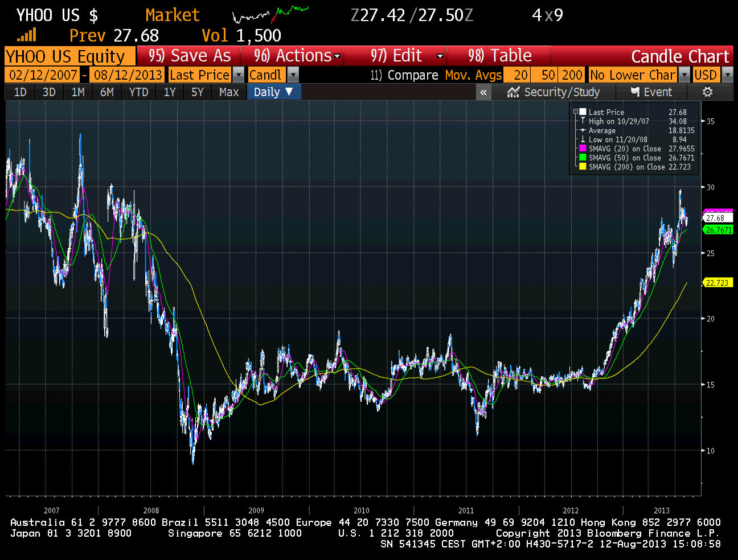Screen dimensions: 738x560
Task: Click SMAVG (50) on Close legend entry
Action: [x=625, y=158]
